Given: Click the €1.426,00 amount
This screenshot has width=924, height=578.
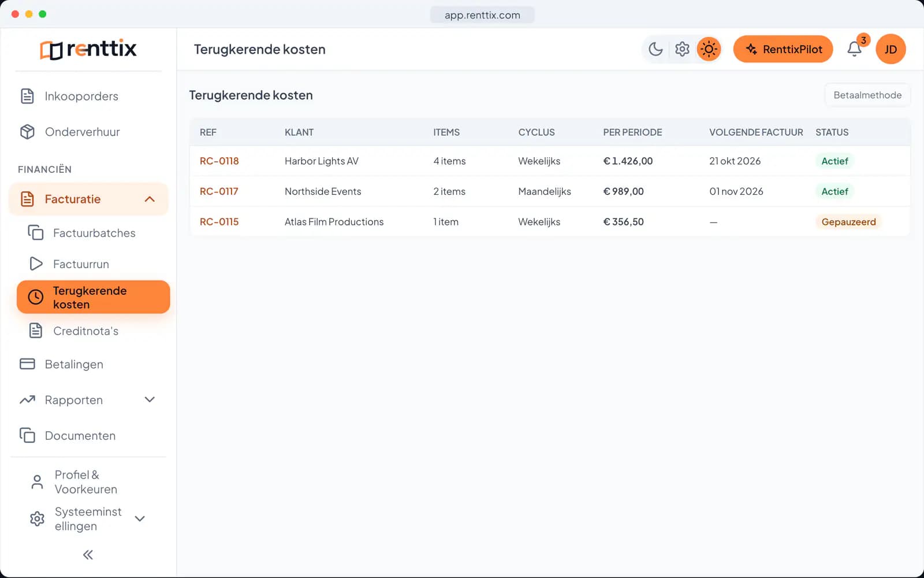Looking at the screenshot, I should 628,161.
